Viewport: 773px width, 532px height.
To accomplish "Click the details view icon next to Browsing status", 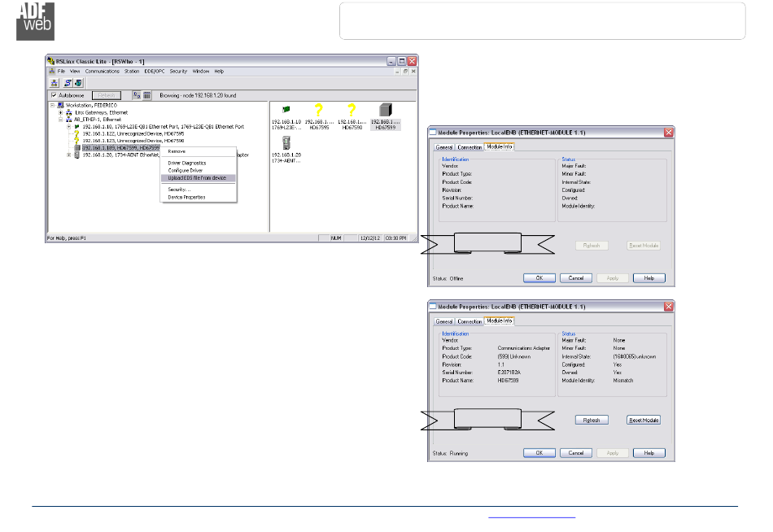I will coord(146,95).
